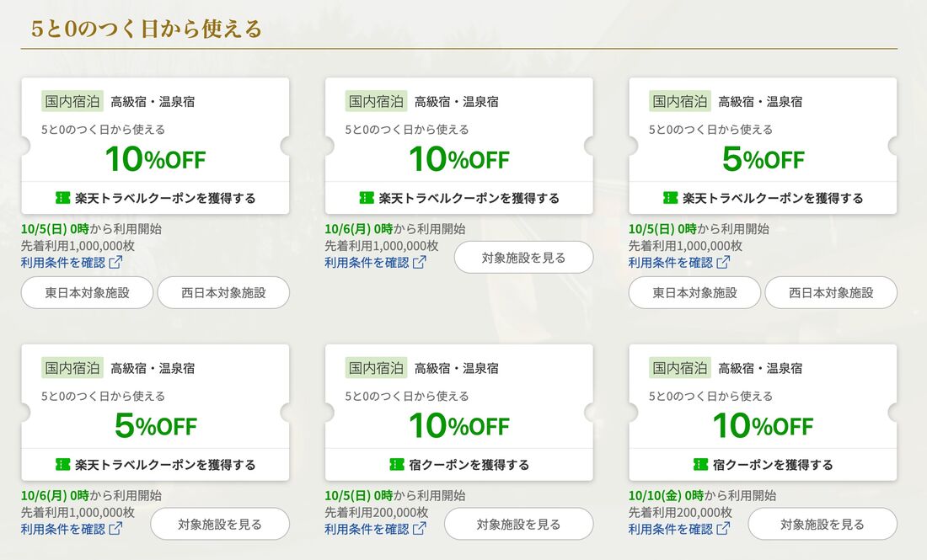Screen dimensions: 927x560
Task: Click ticket icon on 10/5 楽天トラベル 10%OFF coupon
Action: [x=62, y=198]
